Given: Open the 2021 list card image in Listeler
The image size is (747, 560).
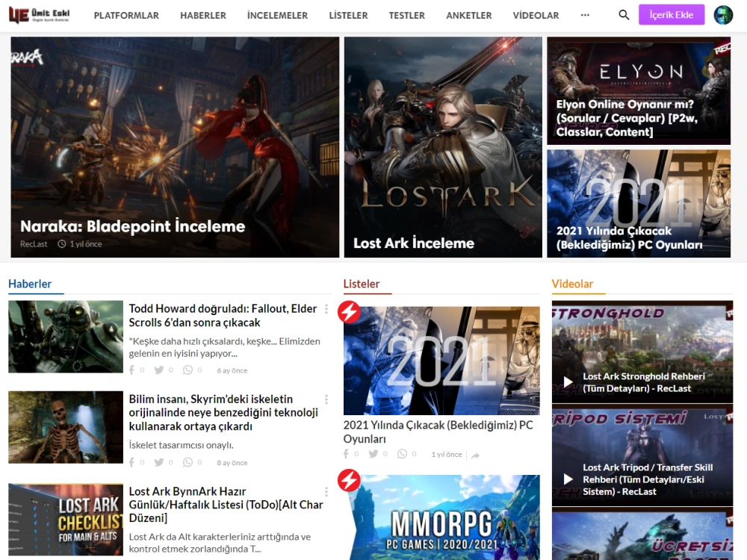Looking at the screenshot, I should coord(441,361).
